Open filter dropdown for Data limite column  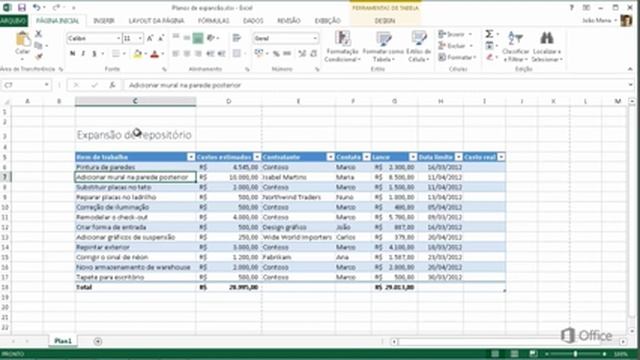tap(458, 157)
